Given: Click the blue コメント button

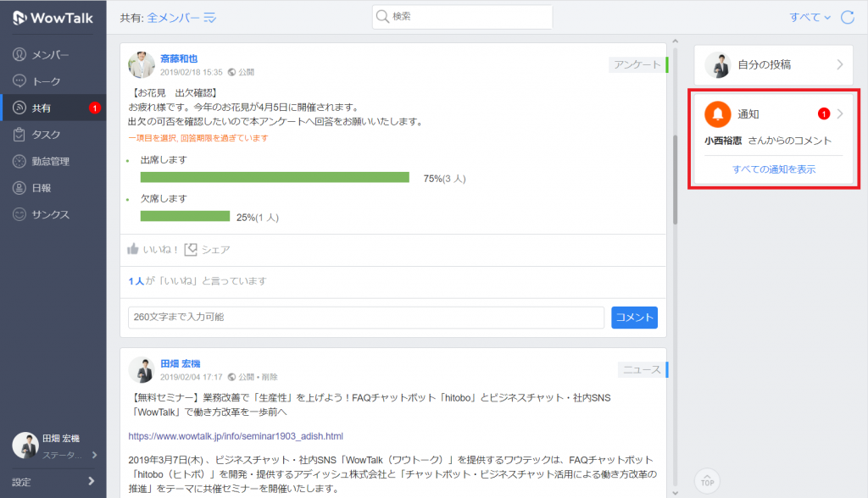Looking at the screenshot, I should pos(634,318).
